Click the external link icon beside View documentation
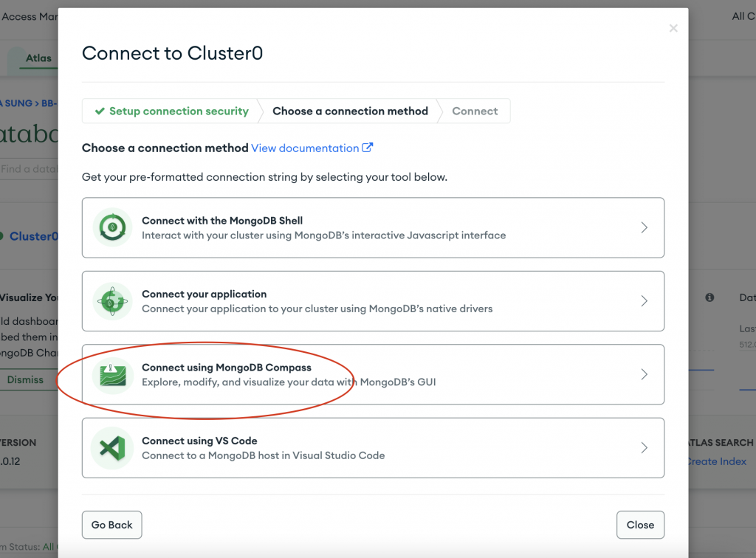The width and height of the screenshot is (756, 558). click(368, 148)
